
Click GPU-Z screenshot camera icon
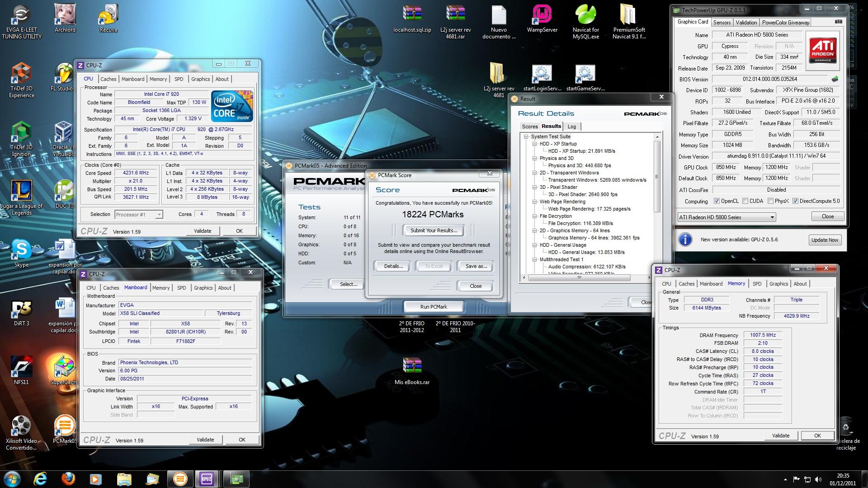(838, 22)
